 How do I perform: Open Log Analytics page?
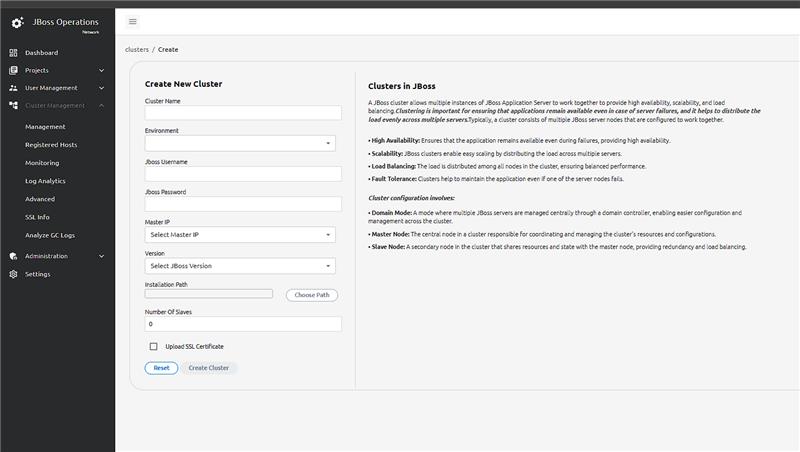click(x=45, y=181)
